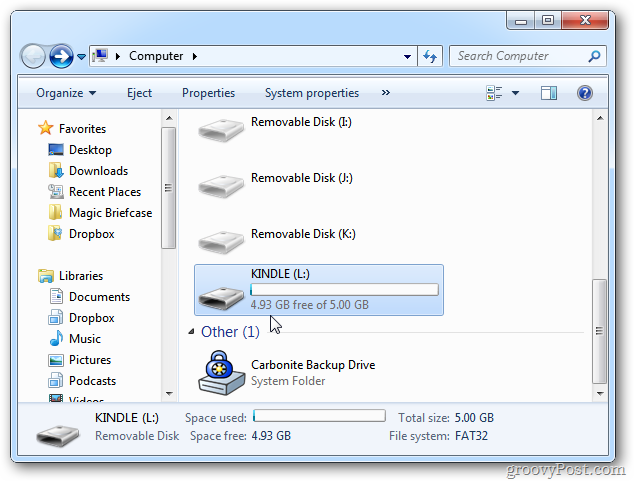
Task: Open recent pages dropdown beside Forward arrow
Action: point(81,57)
